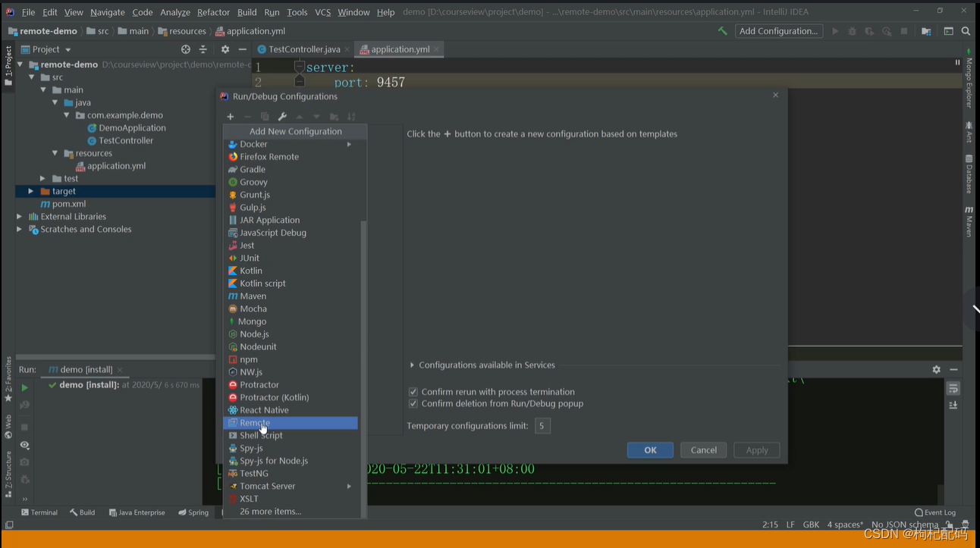Image resolution: width=980 pixels, height=548 pixels.
Task: Open the Analyze menu
Action: [x=175, y=12]
